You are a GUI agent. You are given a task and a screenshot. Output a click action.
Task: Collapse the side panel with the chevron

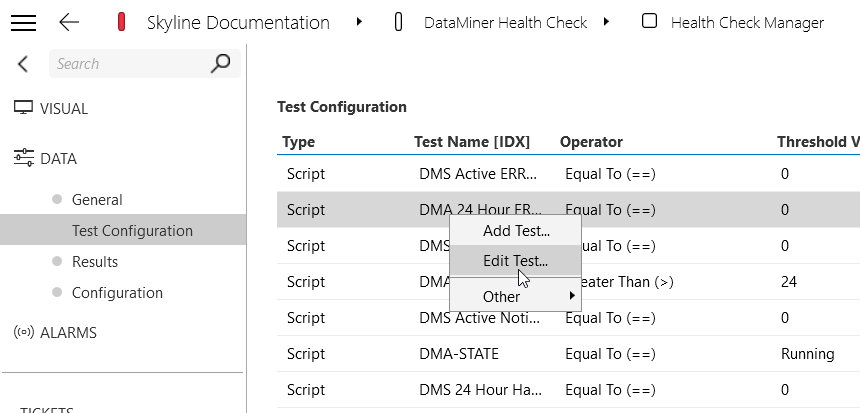point(22,64)
